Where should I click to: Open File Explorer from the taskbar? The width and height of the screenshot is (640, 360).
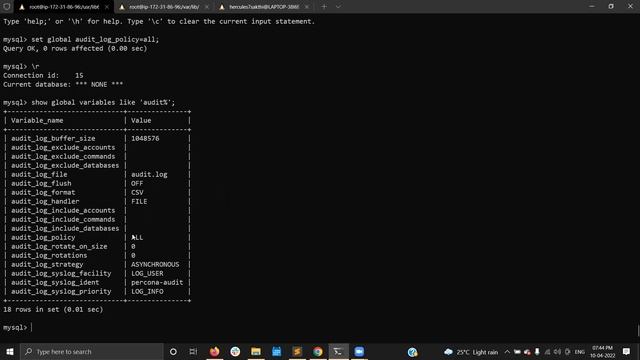pos(256,351)
